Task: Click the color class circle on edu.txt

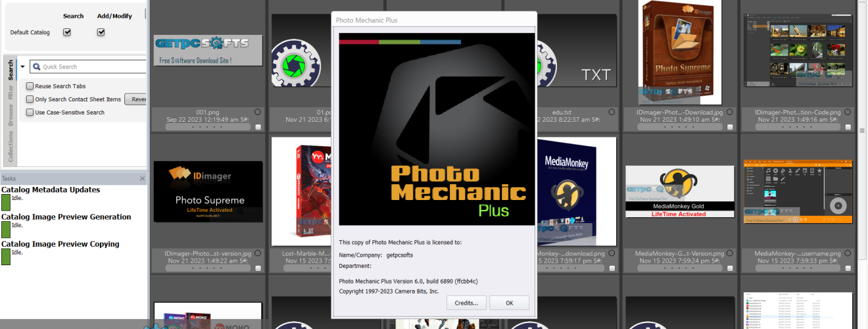Action: point(612,112)
